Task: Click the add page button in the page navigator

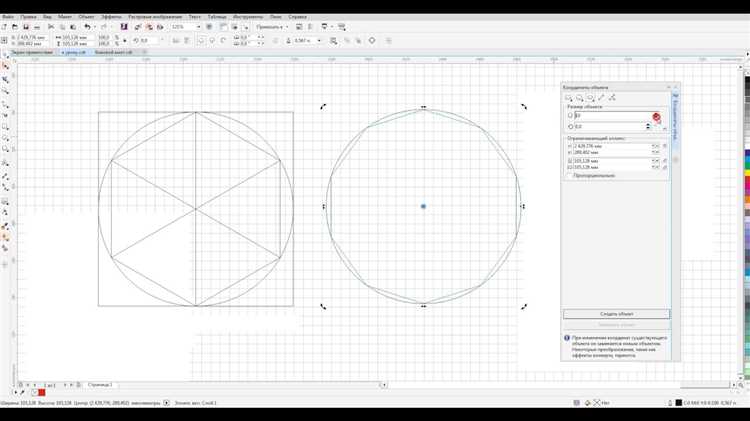Action: 78,385
